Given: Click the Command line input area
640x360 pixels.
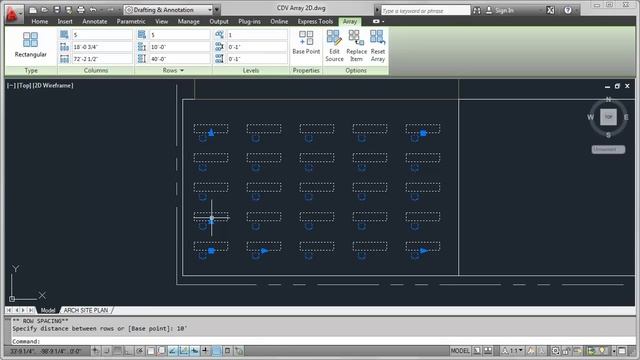Looking at the screenshot, I should [322, 341].
